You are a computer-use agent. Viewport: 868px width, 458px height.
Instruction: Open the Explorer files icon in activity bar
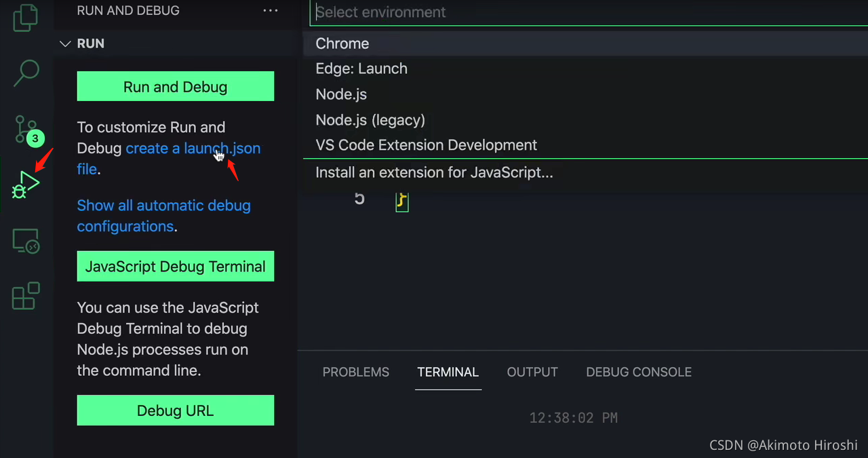coord(26,17)
